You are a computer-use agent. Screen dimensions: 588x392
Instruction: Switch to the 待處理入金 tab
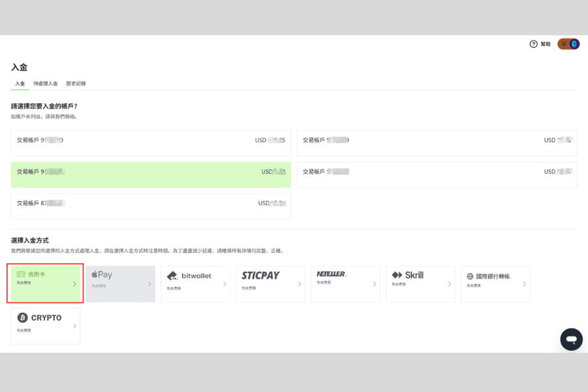[46, 84]
